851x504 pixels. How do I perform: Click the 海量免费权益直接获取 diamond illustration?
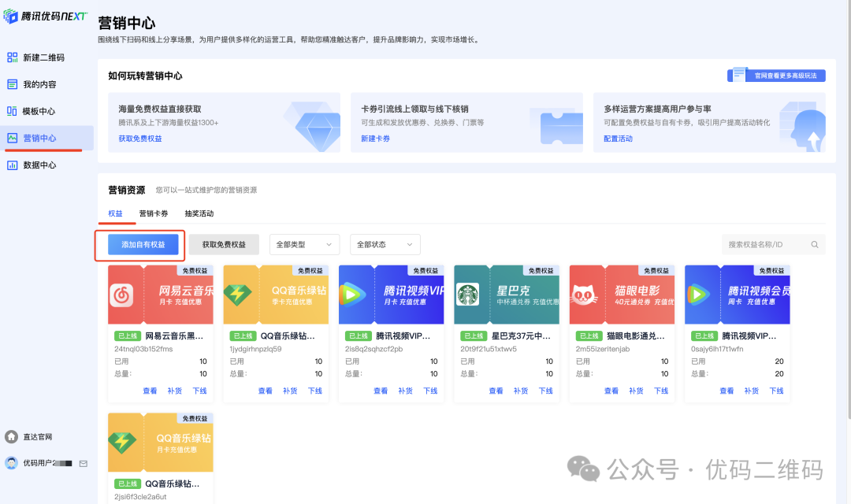(x=313, y=127)
